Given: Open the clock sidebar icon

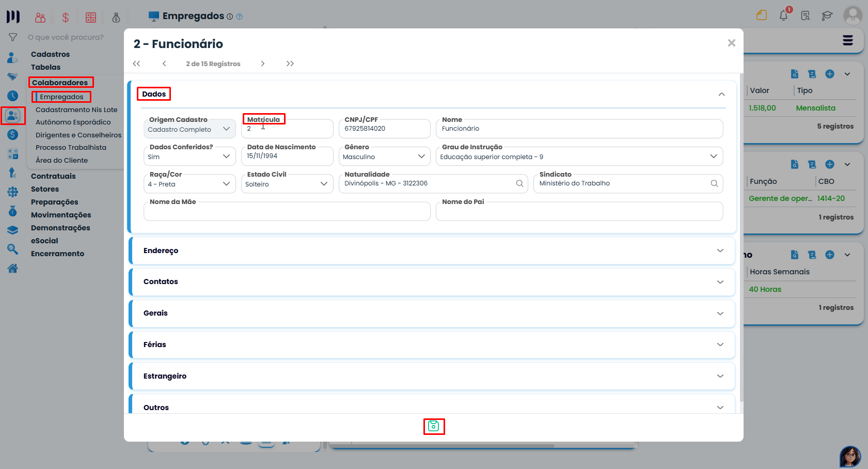Looking at the screenshot, I should click(x=12, y=96).
